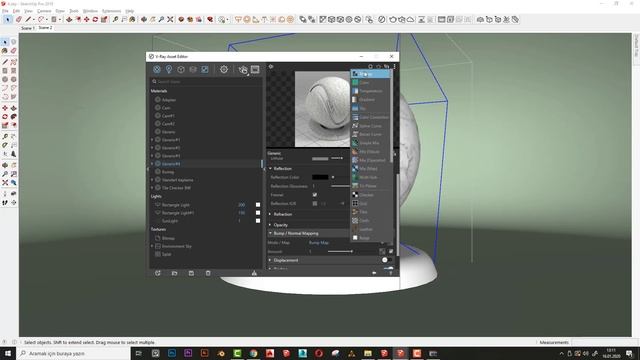Choose Gradient from the texture list
The width and height of the screenshot is (640, 360).
pyautogui.click(x=371, y=100)
